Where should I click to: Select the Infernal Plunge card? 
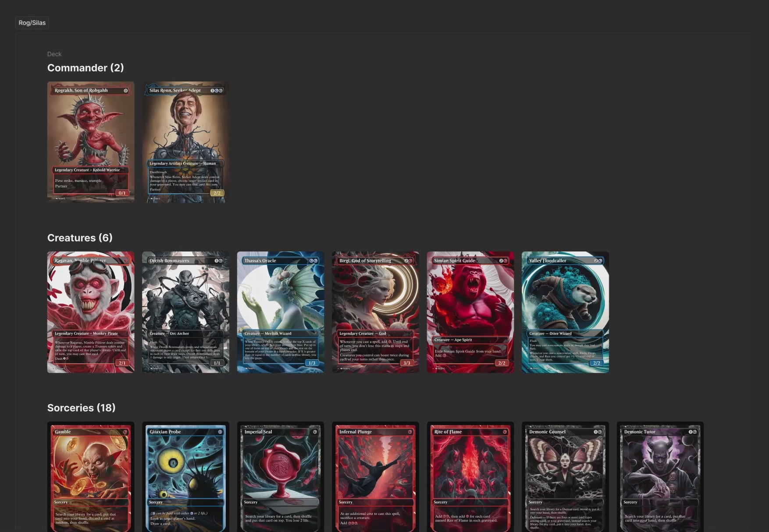tap(375, 477)
